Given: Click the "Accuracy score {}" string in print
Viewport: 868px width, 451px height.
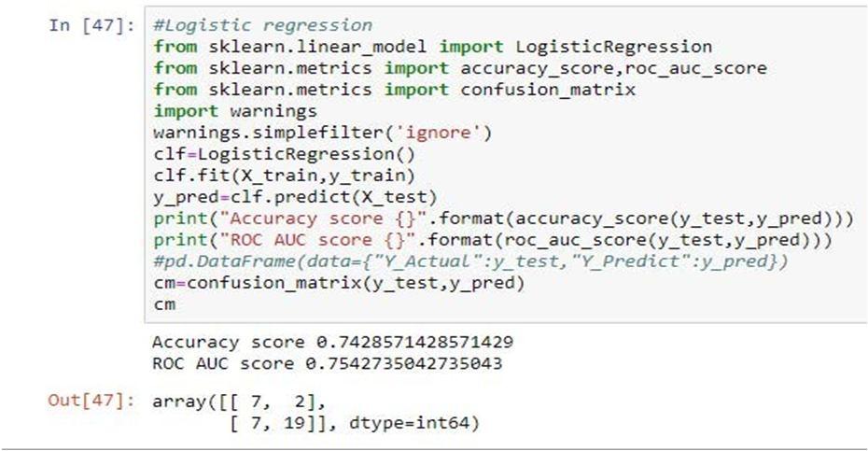Looking at the screenshot, I should click(x=299, y=218).
